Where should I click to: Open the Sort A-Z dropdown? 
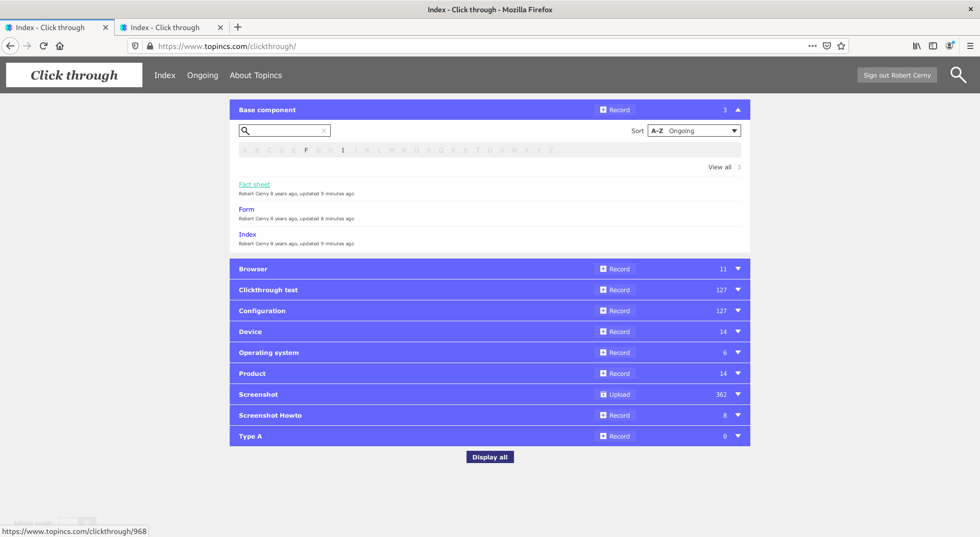[x=694, y=131]
